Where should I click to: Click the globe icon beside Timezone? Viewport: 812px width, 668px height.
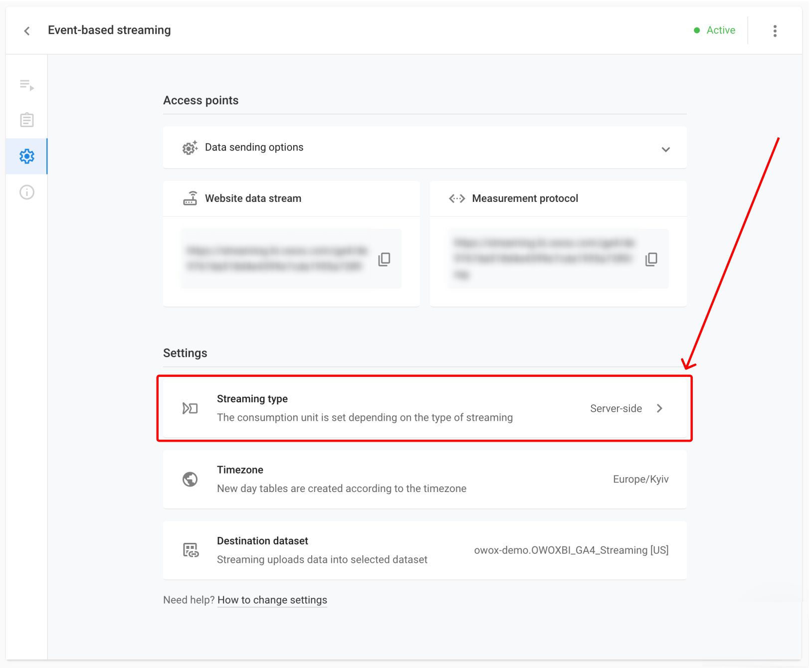tap(190, 479)
